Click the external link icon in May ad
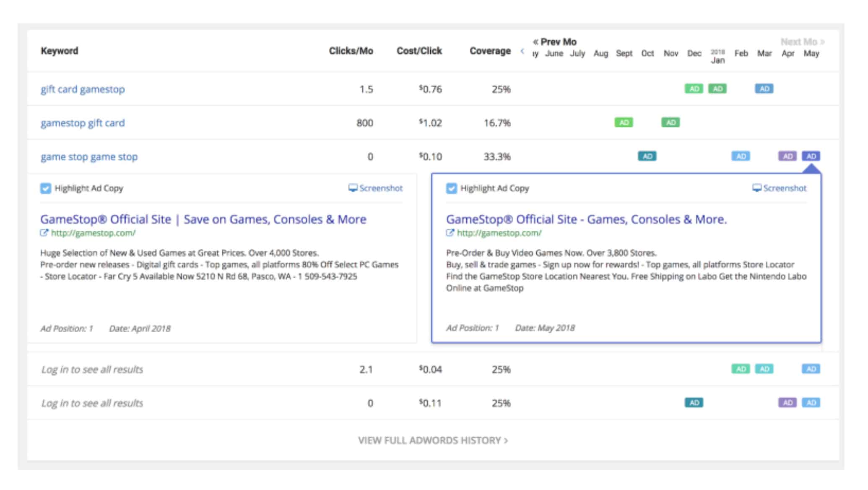 [450, 233]
